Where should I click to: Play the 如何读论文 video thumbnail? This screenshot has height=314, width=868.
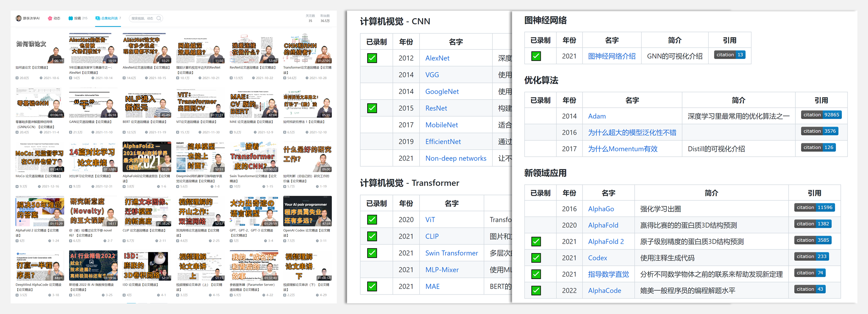pos(40,49)
